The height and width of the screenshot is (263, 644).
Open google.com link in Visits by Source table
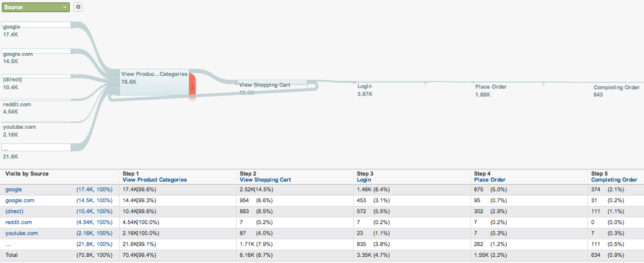coord(19,200)
